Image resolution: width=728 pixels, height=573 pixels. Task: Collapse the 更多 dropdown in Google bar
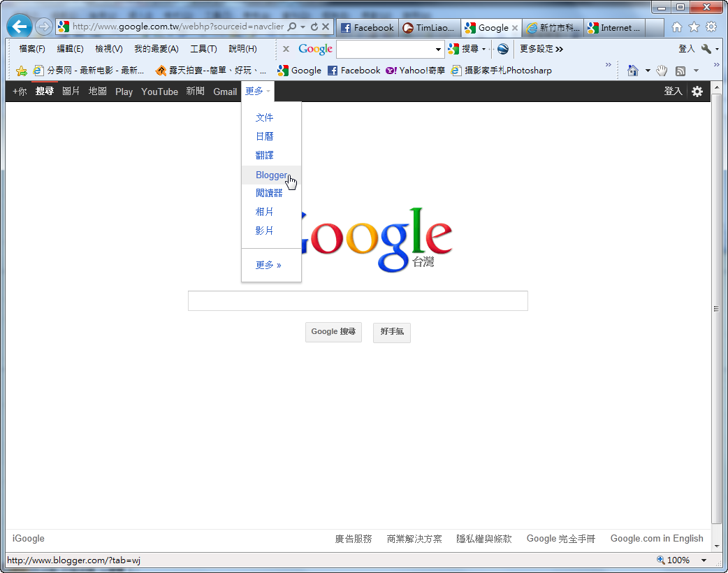click(x=258, y=91)
